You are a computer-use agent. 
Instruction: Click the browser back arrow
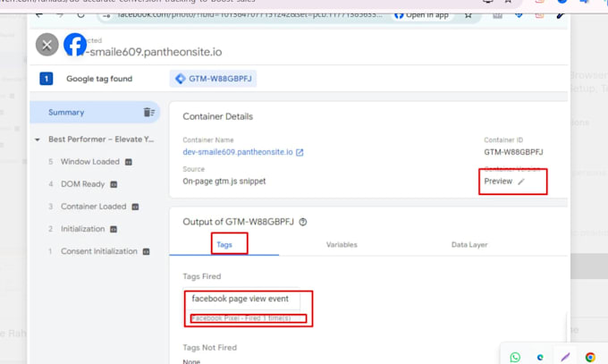[39, 15]
